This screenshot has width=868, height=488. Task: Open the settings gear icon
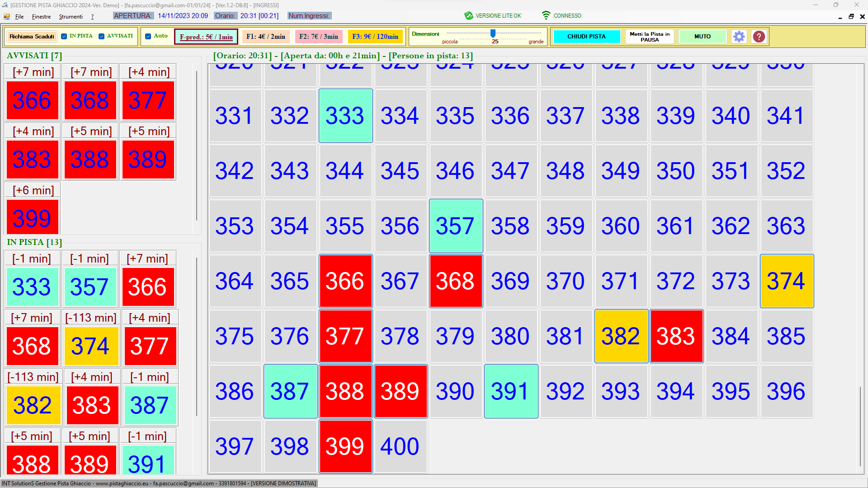pos(739,37)
